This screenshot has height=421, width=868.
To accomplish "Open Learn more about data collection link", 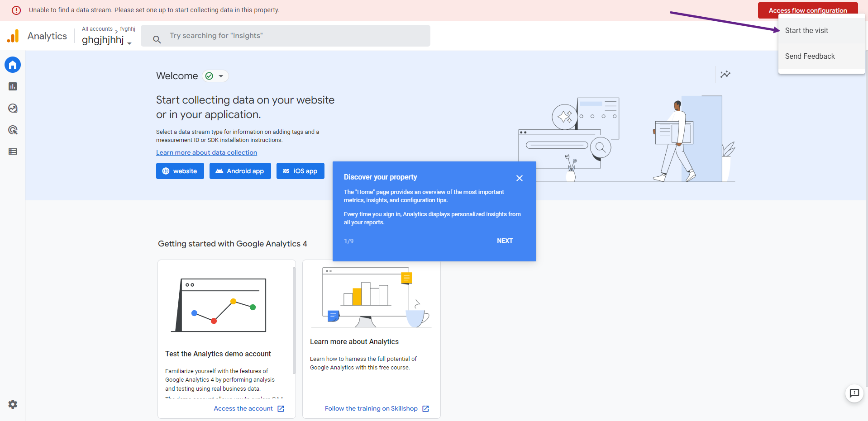I will [206, 152].
